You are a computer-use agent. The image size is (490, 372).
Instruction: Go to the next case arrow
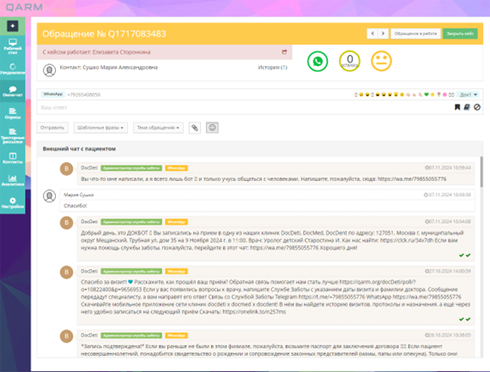tap(383, 33)
